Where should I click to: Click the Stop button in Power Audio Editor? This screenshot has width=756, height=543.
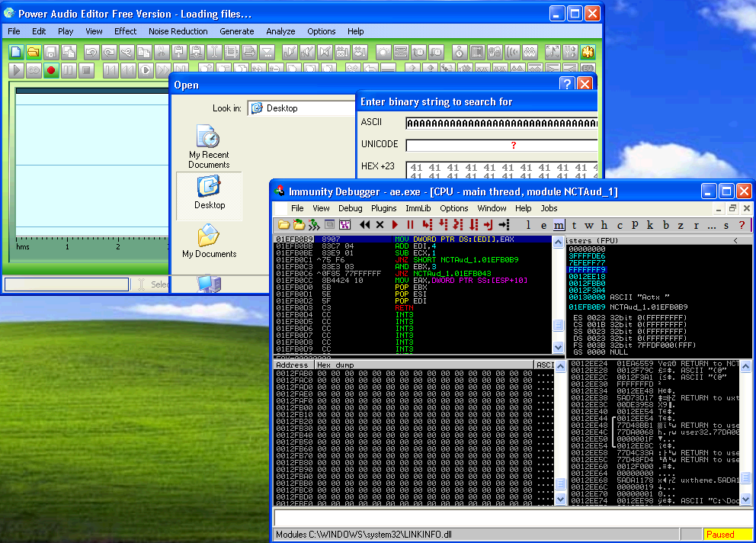point(86,70)
